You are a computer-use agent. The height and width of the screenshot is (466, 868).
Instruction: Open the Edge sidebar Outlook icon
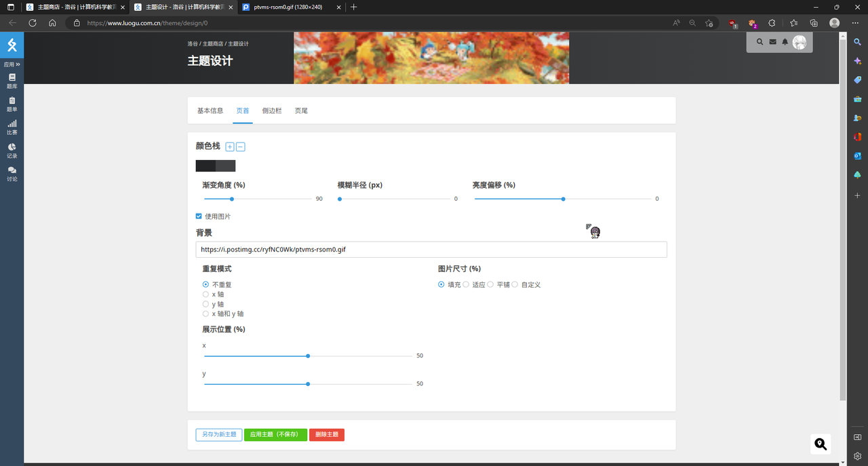[857, 155]
